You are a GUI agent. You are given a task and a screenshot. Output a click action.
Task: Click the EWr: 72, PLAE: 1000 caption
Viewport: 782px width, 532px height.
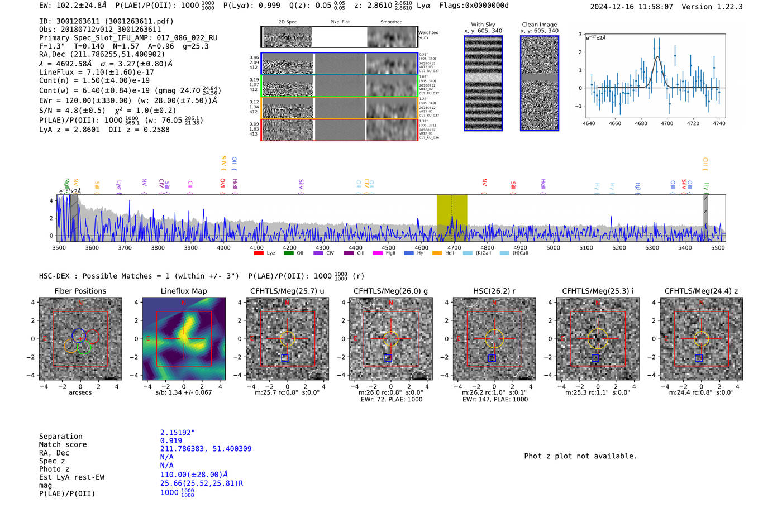[392, 399]
